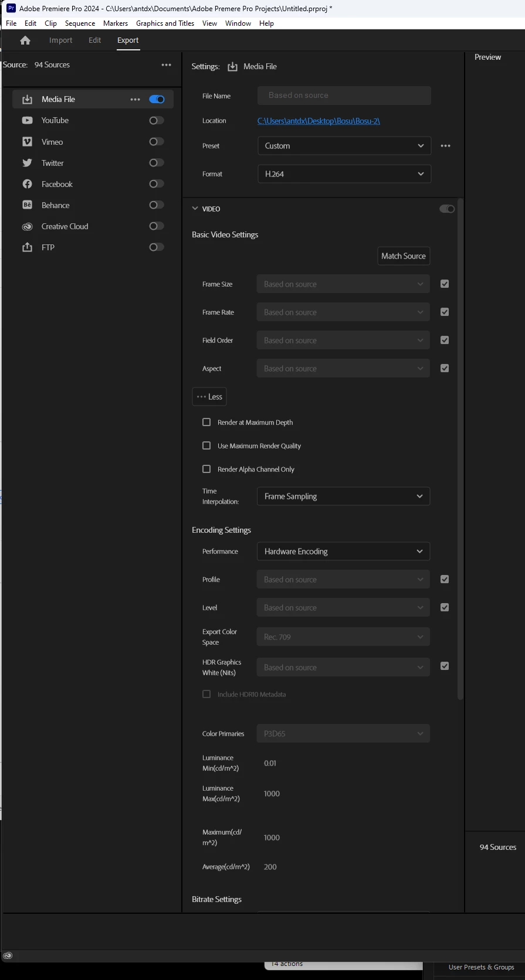Viewport: 525px width, 980px height.
Task: Click the Vimeo icon
Action: [27, 142]
